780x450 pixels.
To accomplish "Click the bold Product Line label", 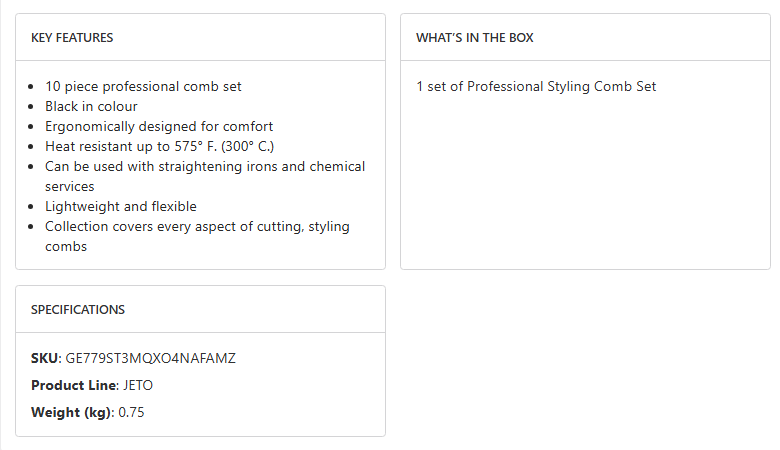I will click(x=75, y=385).
